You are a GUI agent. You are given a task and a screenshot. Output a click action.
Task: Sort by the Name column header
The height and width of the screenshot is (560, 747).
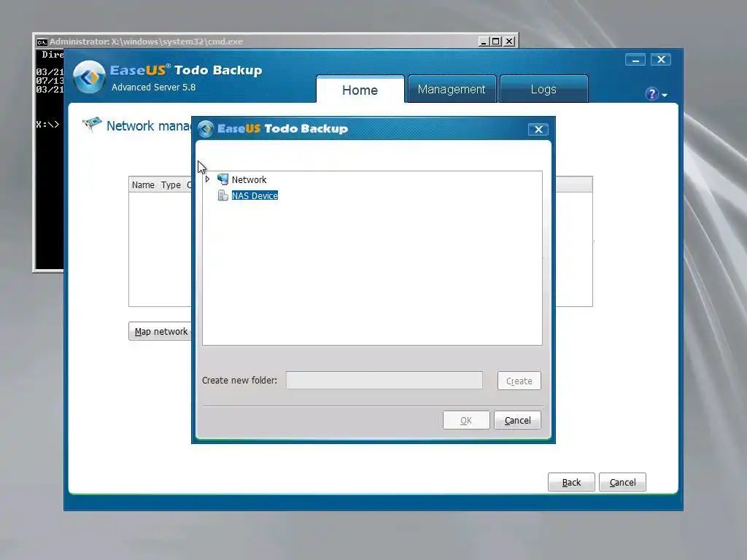(x=143, y=184)
